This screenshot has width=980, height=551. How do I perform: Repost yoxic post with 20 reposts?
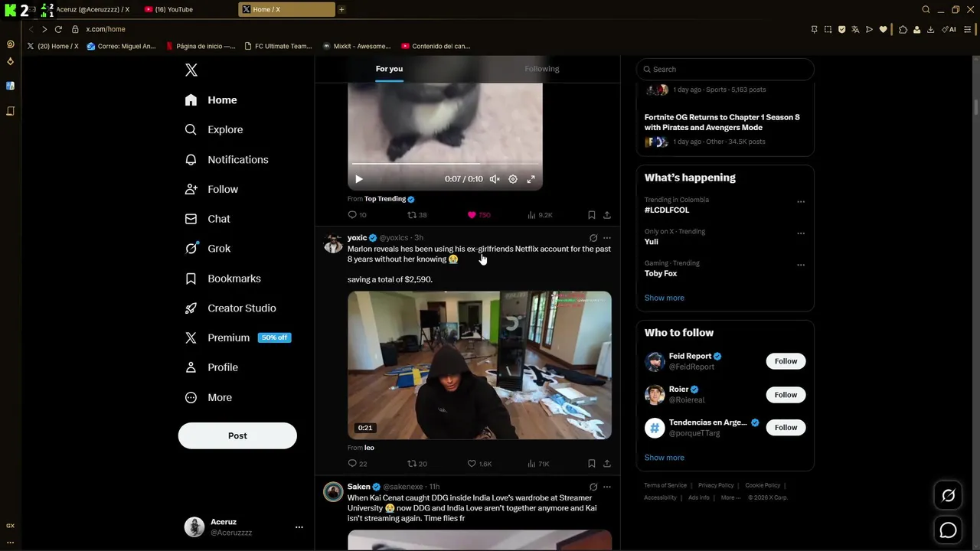click(416, 464)
